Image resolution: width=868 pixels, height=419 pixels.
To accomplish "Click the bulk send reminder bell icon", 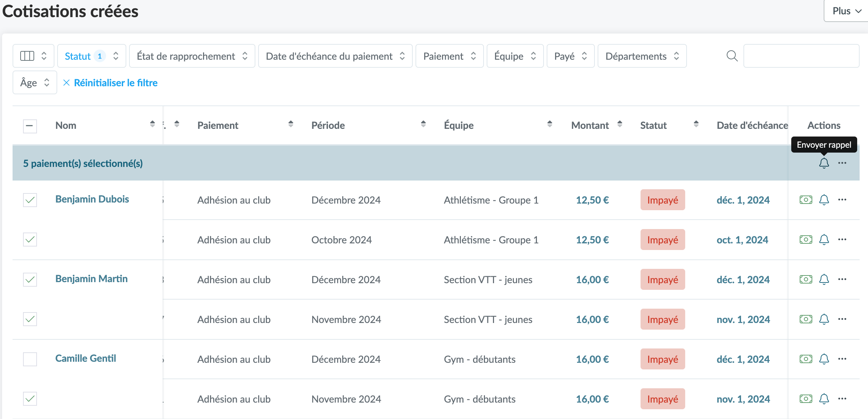I will (x=824, y=163).
